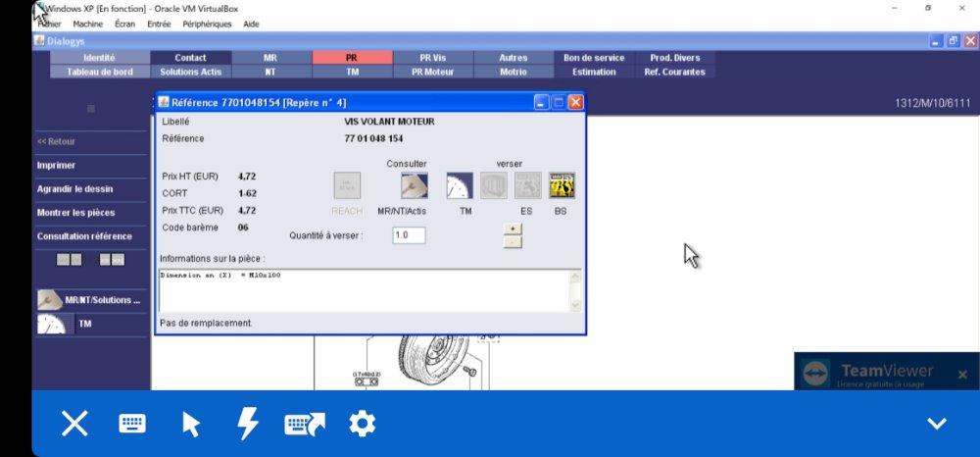Open TeamViewer keyboard icon
The image size is (980, 457).
click(132, 424)
